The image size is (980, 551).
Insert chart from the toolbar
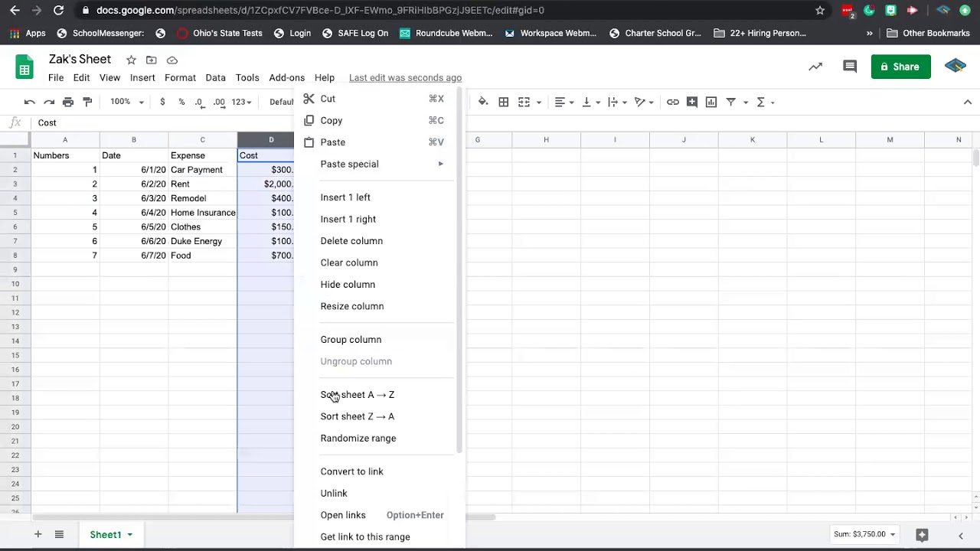point(711,102)
